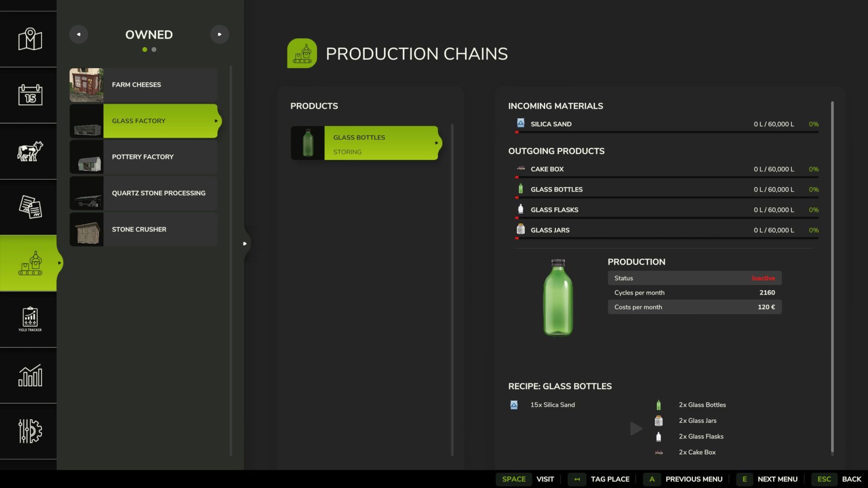The image size is (868, 488).
Task: Switch to second Owned page dot
Action: click(154, 50)
